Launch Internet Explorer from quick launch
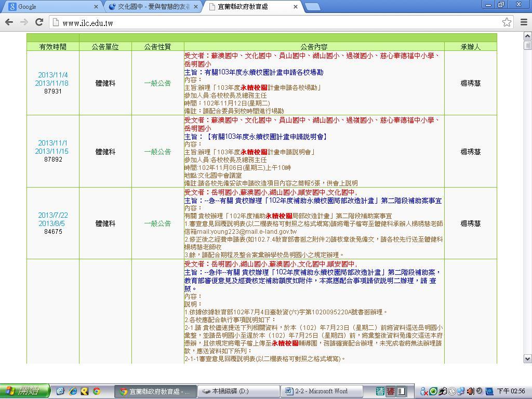This screenshot has width=532, height=399. coord(73,391)
